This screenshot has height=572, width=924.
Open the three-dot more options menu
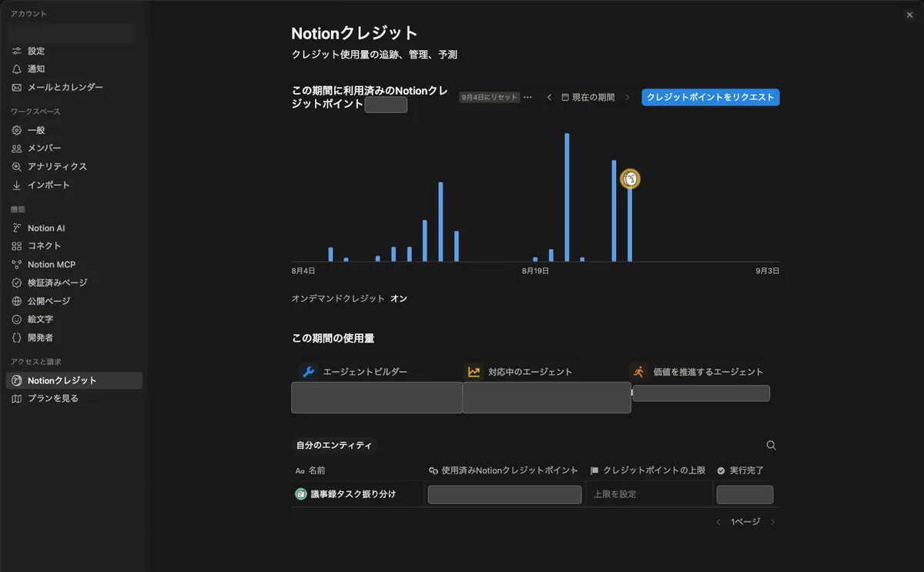point(527,98)
